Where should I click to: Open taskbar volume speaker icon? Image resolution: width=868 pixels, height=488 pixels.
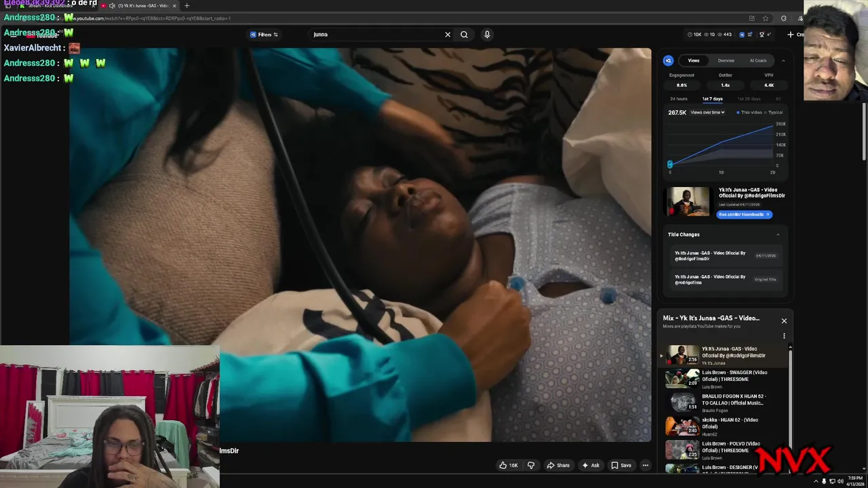point(840,481)
